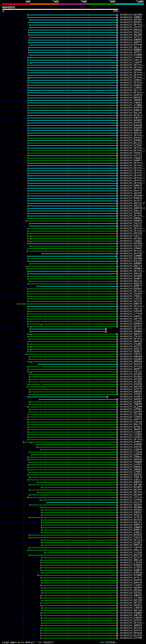Select hit UniRef100_B4FUE0
Image resolution: width=146 pixels, height=644 pixels.
(131, 20)
